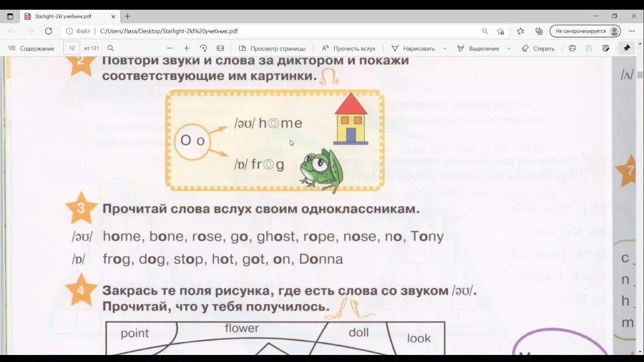The width and height of the screenshot is (644, 362).
Task: Add this page to favorites
Action: [500, 31]
